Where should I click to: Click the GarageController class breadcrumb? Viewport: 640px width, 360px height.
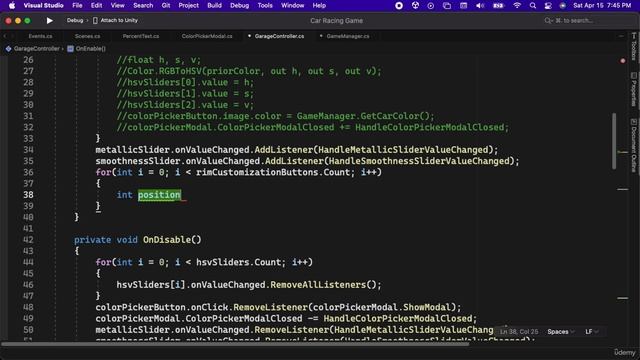point(37,49)
